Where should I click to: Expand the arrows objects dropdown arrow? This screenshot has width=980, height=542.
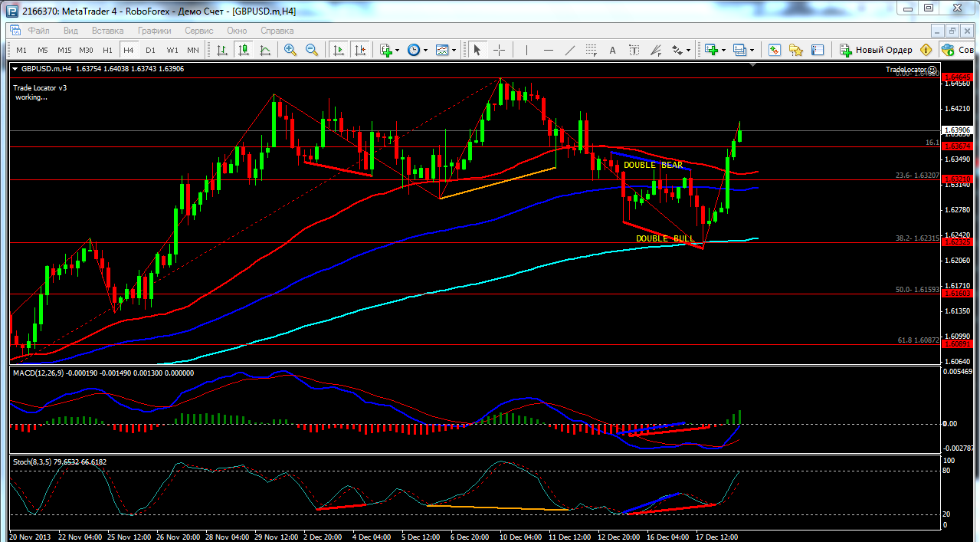688,51
